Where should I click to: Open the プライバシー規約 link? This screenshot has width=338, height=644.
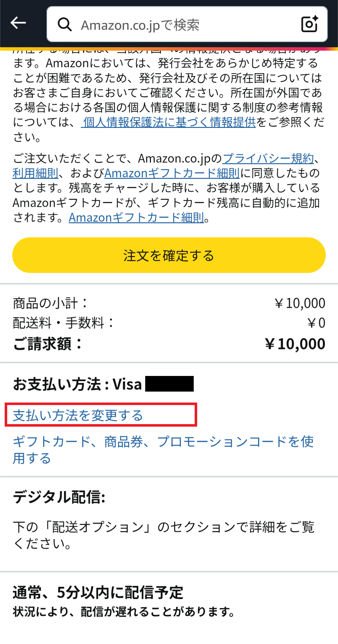268,159
